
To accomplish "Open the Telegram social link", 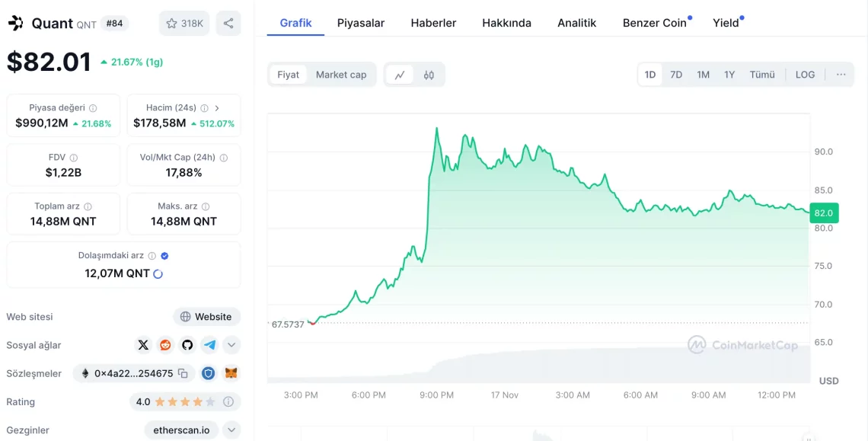I will (209, 345).
